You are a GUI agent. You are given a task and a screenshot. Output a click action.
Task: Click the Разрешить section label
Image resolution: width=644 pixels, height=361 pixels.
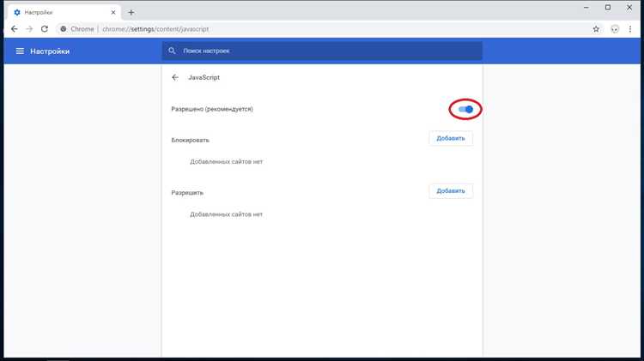187,193
